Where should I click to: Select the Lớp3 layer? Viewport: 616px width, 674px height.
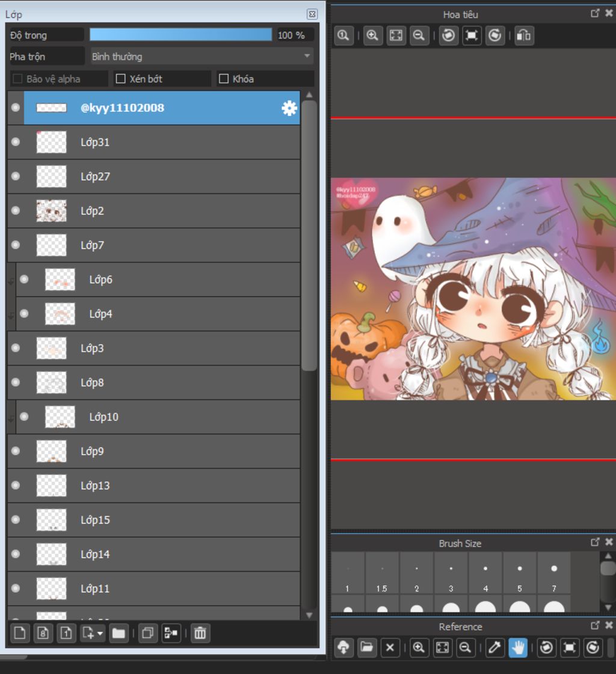(x=153, y=348)
